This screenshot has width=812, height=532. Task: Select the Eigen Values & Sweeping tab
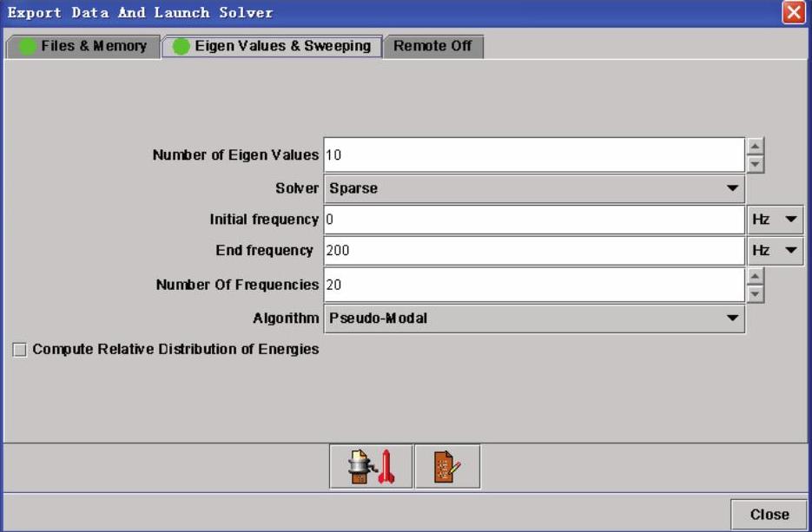[273, 46]
